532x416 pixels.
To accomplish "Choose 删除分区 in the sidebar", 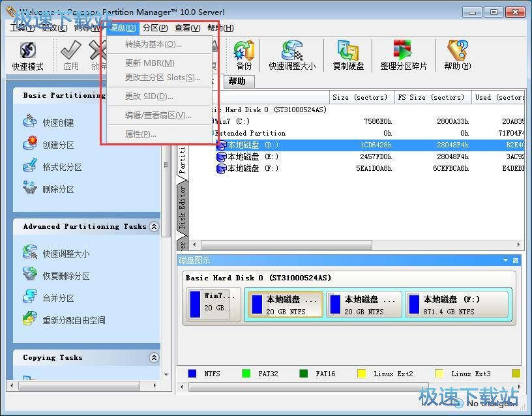I will pos(58,189).
